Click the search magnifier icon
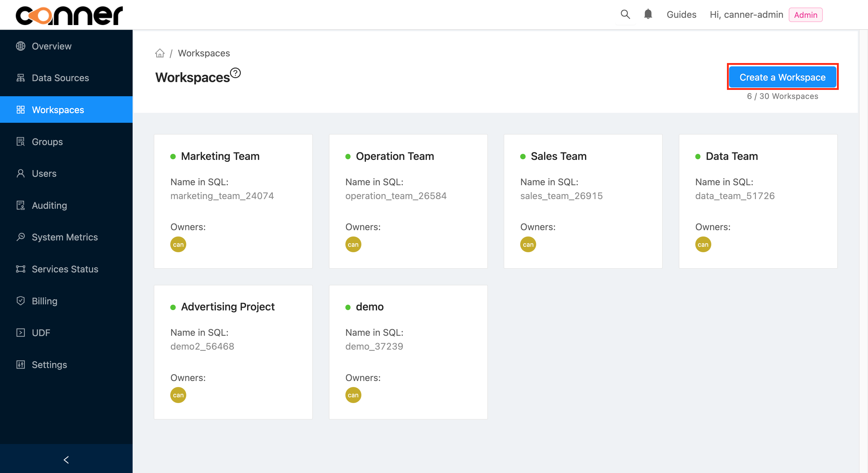This screenshot has height=473, width=868. click(625, 14)
